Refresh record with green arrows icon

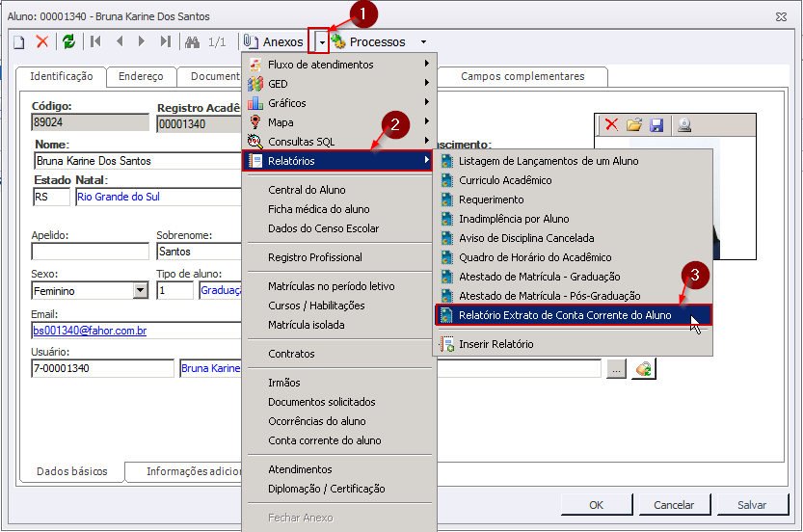(68, 41)
